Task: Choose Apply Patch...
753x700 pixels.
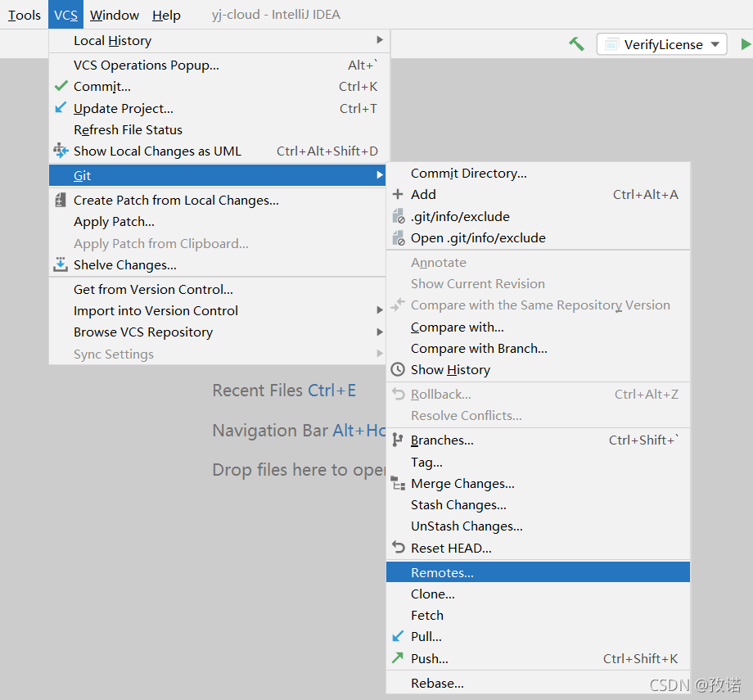Action: coord(217,222)
